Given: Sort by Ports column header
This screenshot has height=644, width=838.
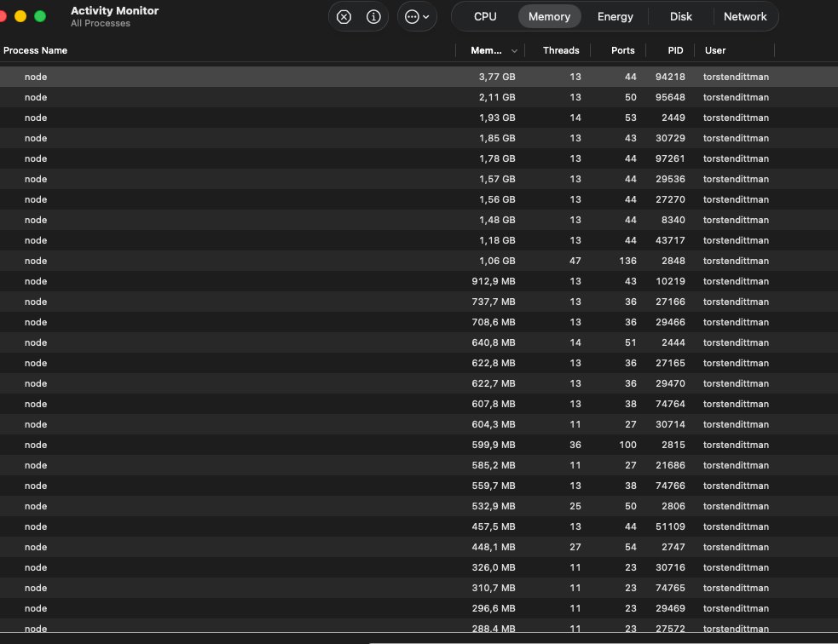Looking at the screenshot, I should pos(622,50).
